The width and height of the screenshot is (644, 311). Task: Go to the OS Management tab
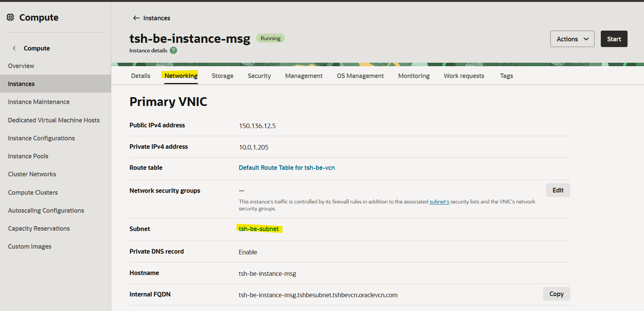click(360, 76)
